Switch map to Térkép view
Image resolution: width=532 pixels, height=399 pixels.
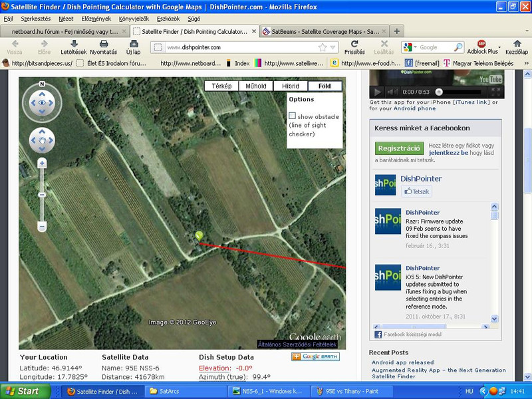coord(221,86)
